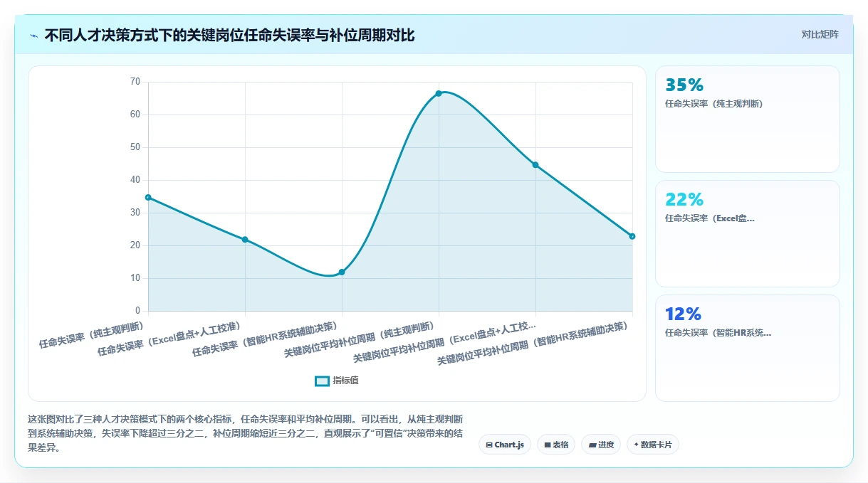This screenshot has height=483, width=868.
Task: Click the y-axis value 70
Action: pos(135,82)
